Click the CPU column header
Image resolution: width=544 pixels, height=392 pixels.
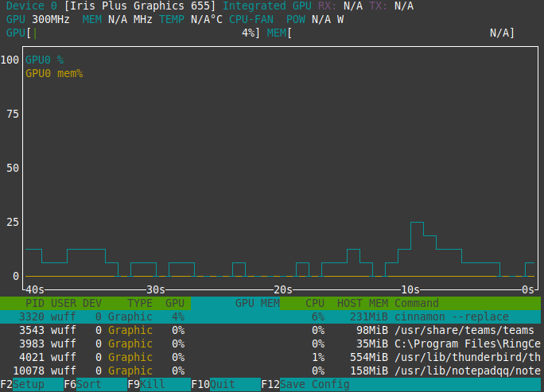[315, 303]
